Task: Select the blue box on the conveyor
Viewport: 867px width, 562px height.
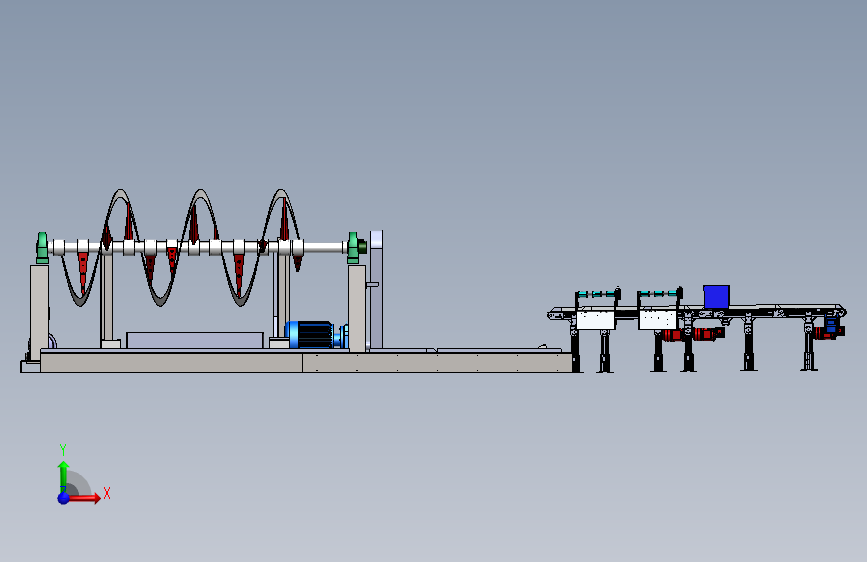Action: [x=717, y=296]
